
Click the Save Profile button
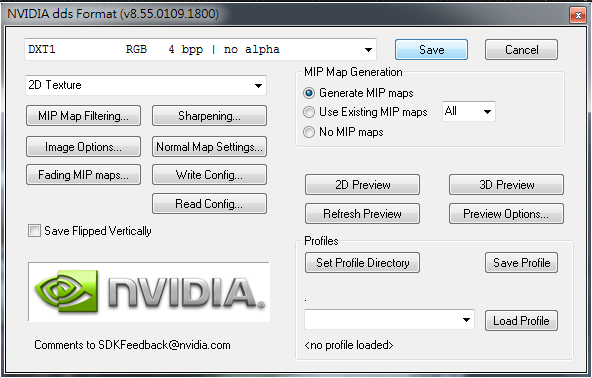click(521, 262)
